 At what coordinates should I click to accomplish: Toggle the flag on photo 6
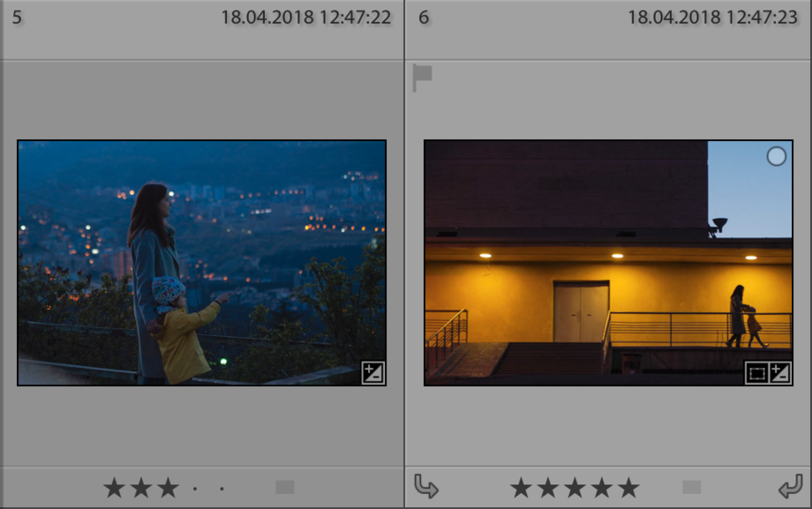[422, 79]
